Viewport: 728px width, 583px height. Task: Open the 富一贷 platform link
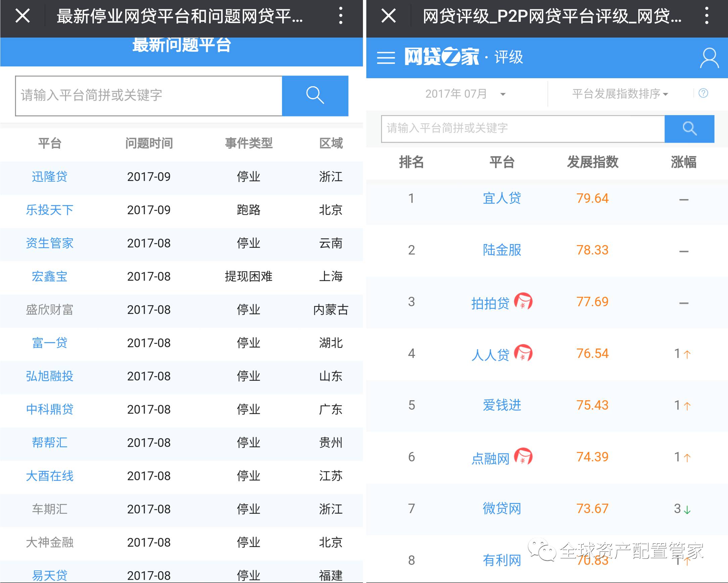[x=50, y=343]
